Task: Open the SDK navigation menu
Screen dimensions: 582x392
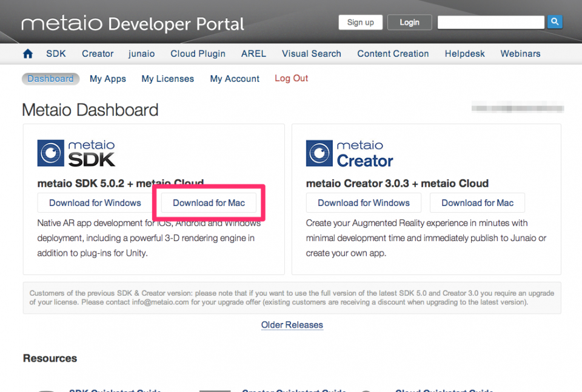Action: click(x=56, y=54)
